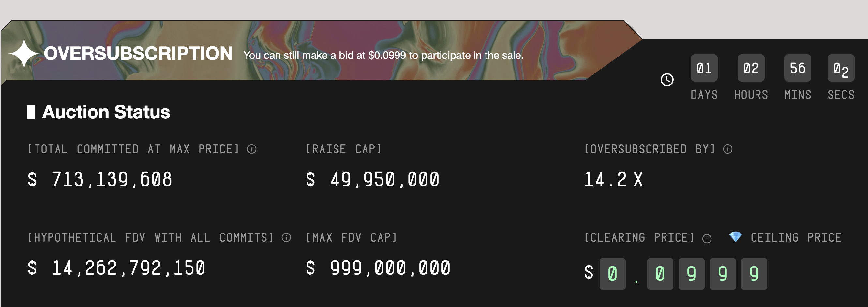Click the Hours countdown box

(751, 68)
